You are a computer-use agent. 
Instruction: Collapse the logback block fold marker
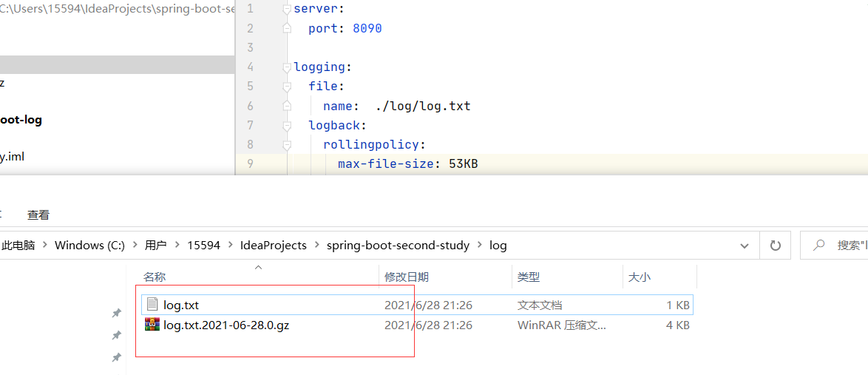point(286,126)
